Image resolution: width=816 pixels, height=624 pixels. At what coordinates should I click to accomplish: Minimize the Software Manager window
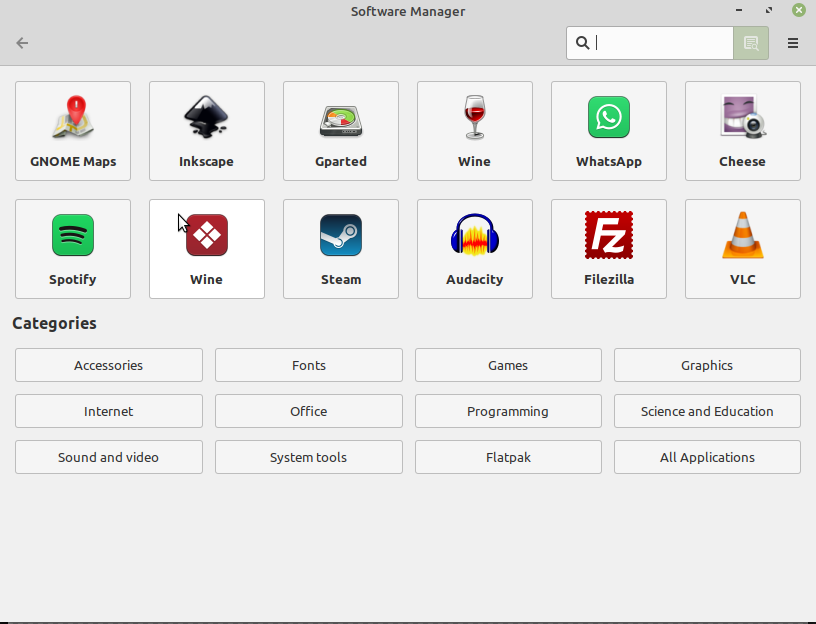click(x=738, y=10)
